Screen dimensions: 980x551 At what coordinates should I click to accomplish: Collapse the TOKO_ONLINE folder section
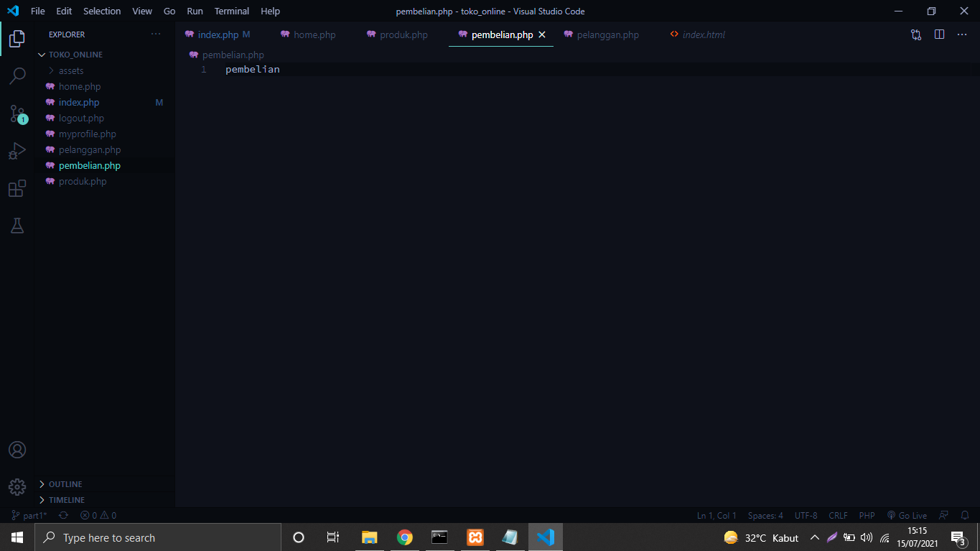[104, 55]
